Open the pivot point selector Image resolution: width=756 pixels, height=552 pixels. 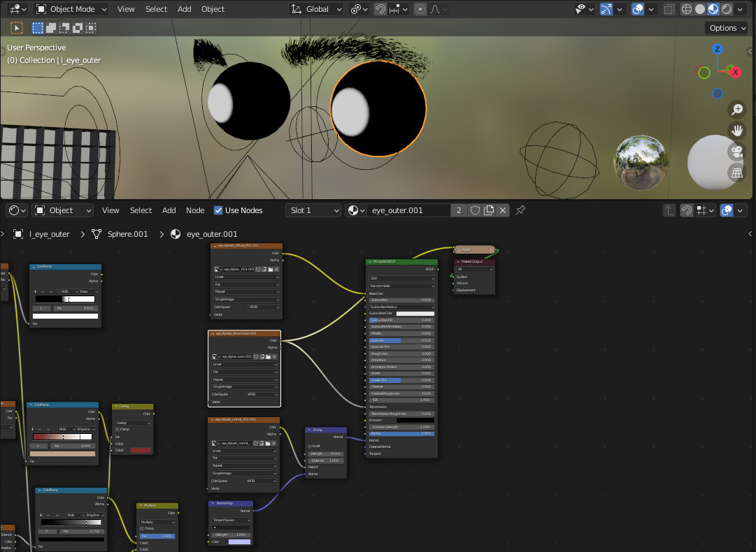[359, 9]
